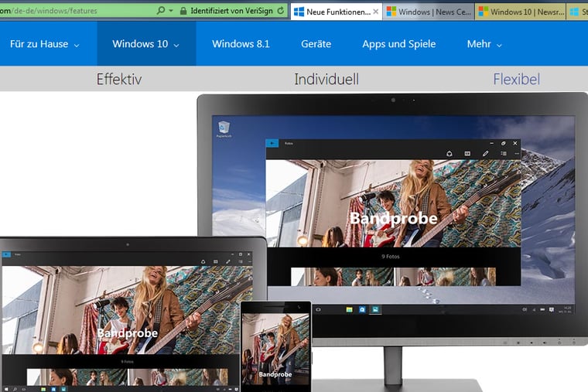Click the File Explorer icon on the monitor taskbar
588x392 pixels.
click(x=350, y=309)
